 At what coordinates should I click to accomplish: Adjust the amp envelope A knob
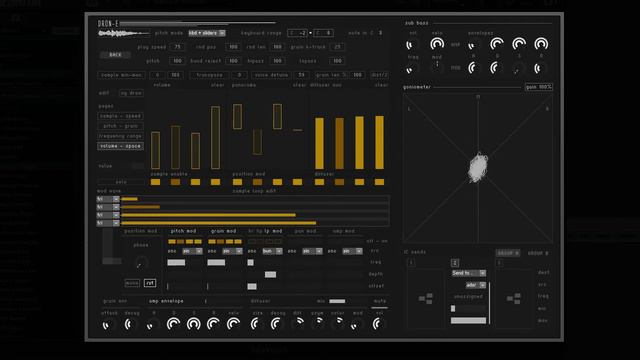click(153, 324)
